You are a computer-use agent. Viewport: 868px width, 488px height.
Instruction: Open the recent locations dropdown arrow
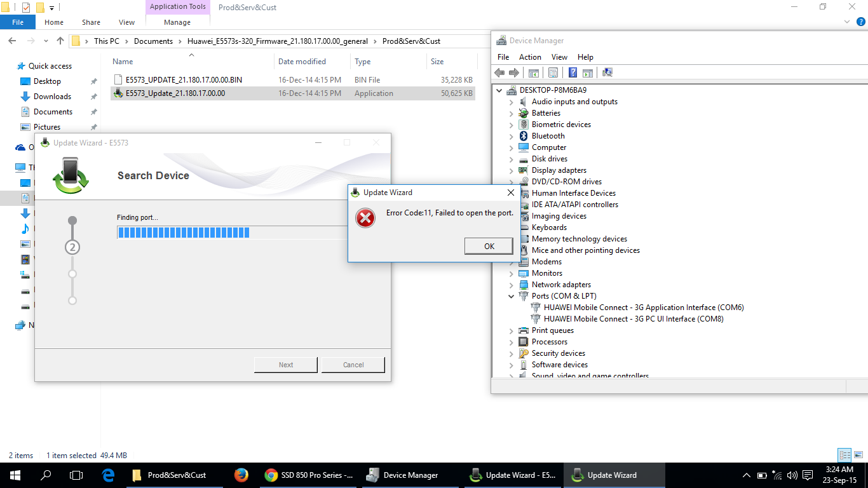click(x=47, y=41)
